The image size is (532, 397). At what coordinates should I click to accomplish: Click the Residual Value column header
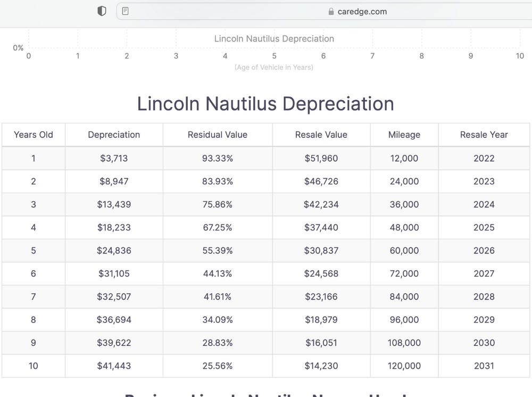point(218,135)
